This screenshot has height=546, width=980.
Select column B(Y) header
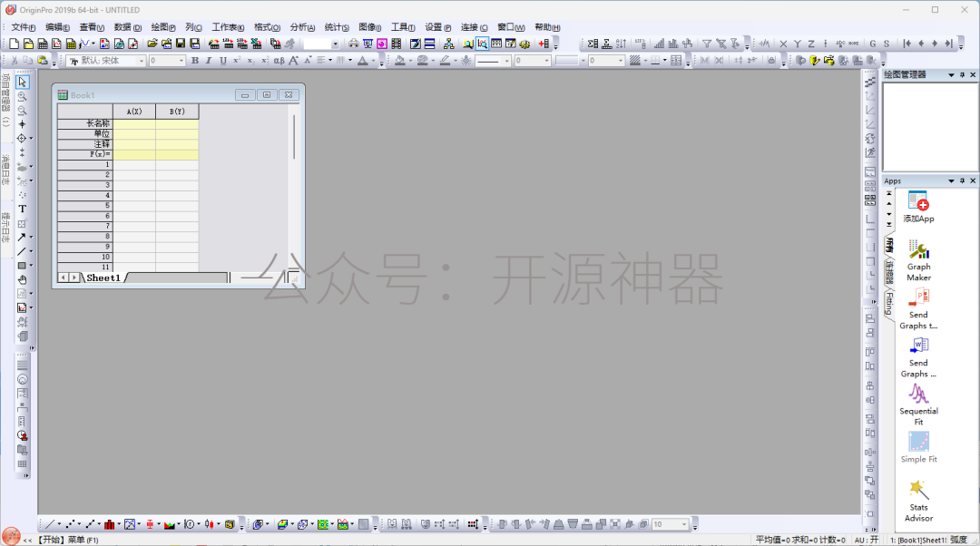point(177,112)
